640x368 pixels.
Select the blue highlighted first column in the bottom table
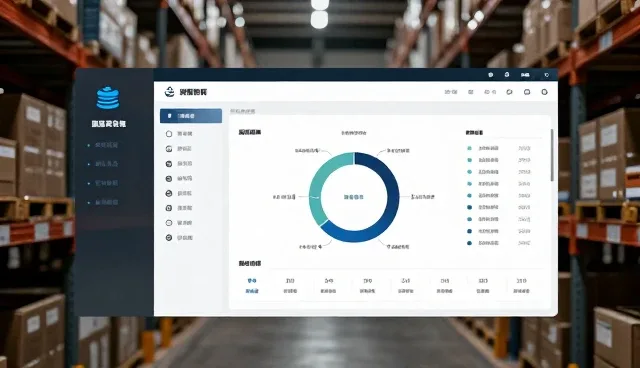tap(252, 286)
